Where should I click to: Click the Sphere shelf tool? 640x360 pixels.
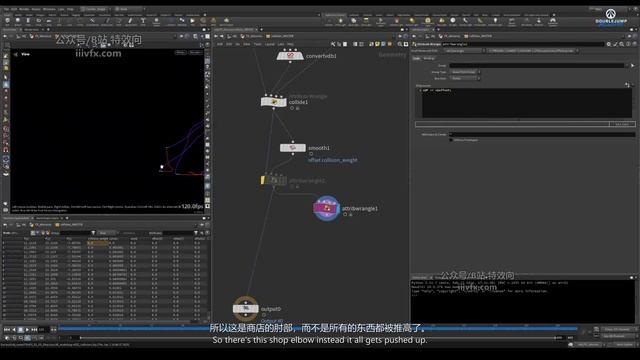(18, 21)
